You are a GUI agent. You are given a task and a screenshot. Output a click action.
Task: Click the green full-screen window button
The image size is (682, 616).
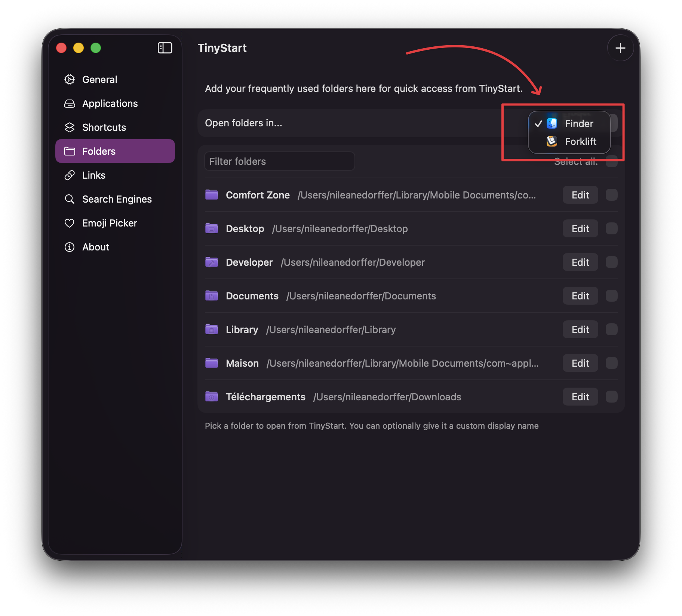pos(96,48)
